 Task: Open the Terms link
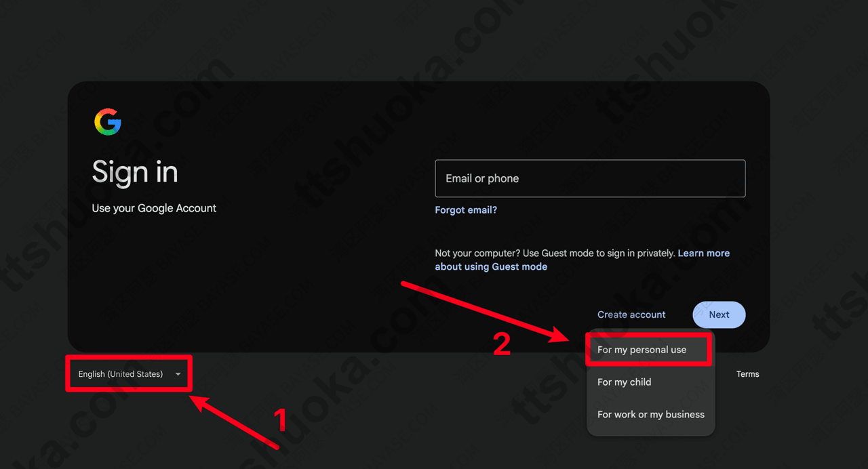pos(748,374)
